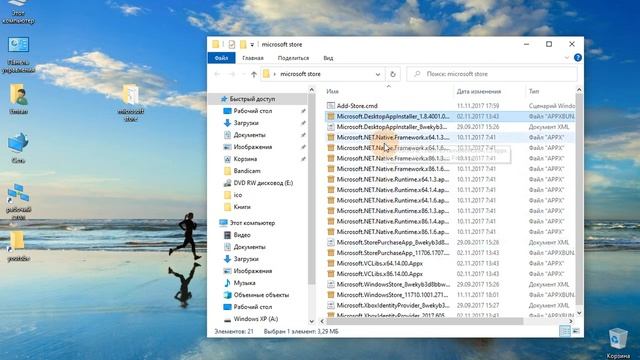Viewport: 640px width, 360px height.
Task: Go forward with the forward arrow
Action: pyautogui.click(x=231, y=74)
